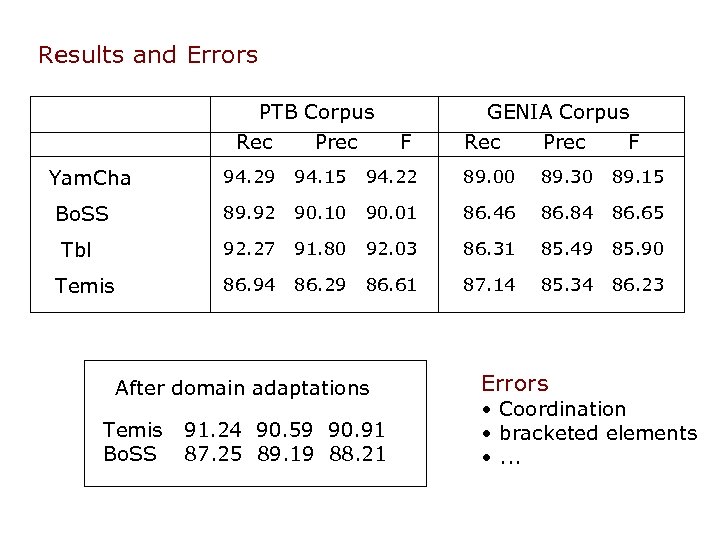Click the Yam.Cha row label
The height and width of the screenshot is (540, 720).
pos(90,179)
